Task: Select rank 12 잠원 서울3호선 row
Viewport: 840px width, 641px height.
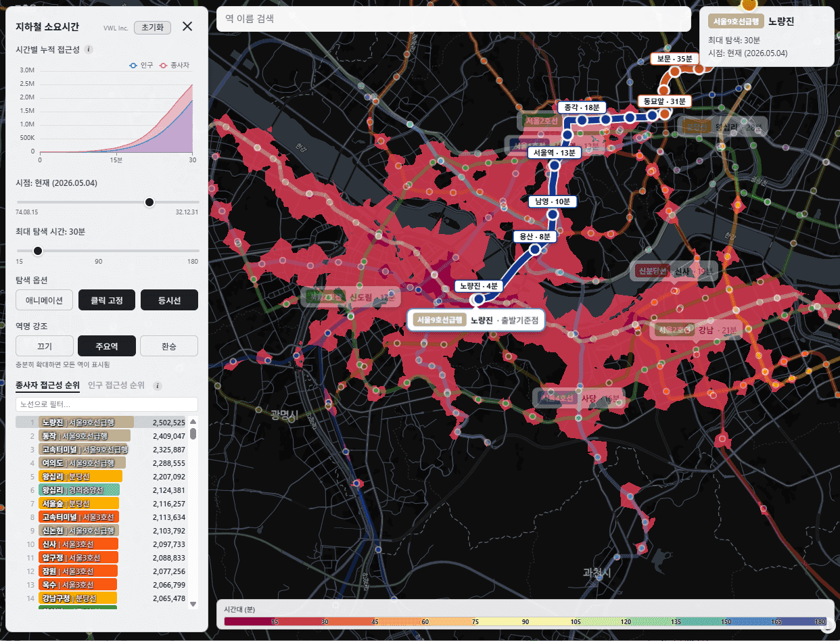Action: 101,571
